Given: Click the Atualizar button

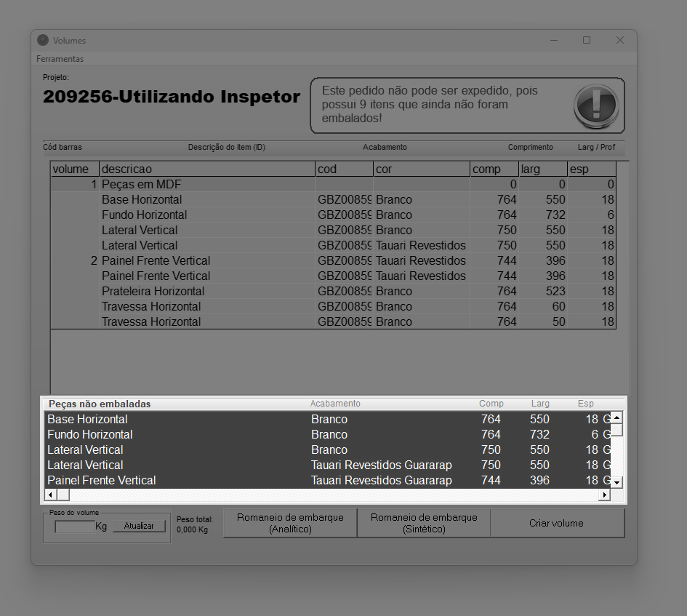Looking at the screenshot, I should tap(143, 526).
